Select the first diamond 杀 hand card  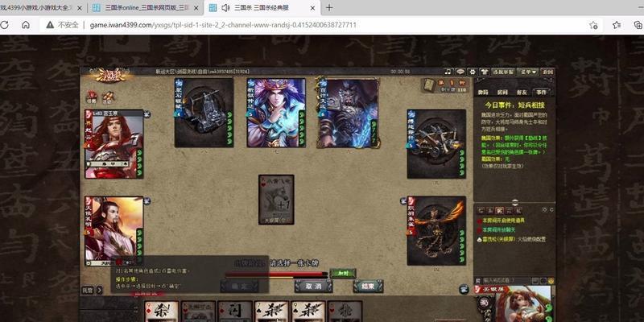[x=162, y=312]
